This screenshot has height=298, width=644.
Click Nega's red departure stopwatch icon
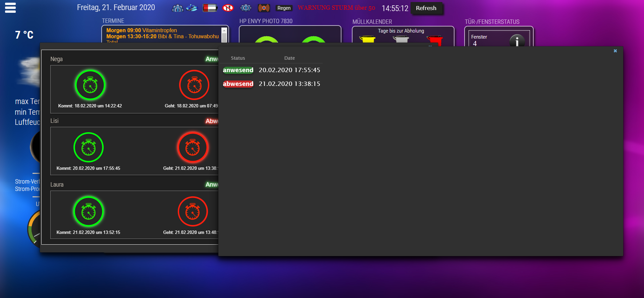tap(194, 85)
